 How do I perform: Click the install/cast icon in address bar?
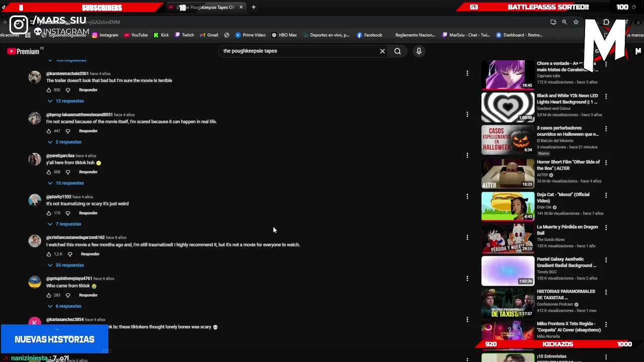pyautogui.click(x=553, y=22)
